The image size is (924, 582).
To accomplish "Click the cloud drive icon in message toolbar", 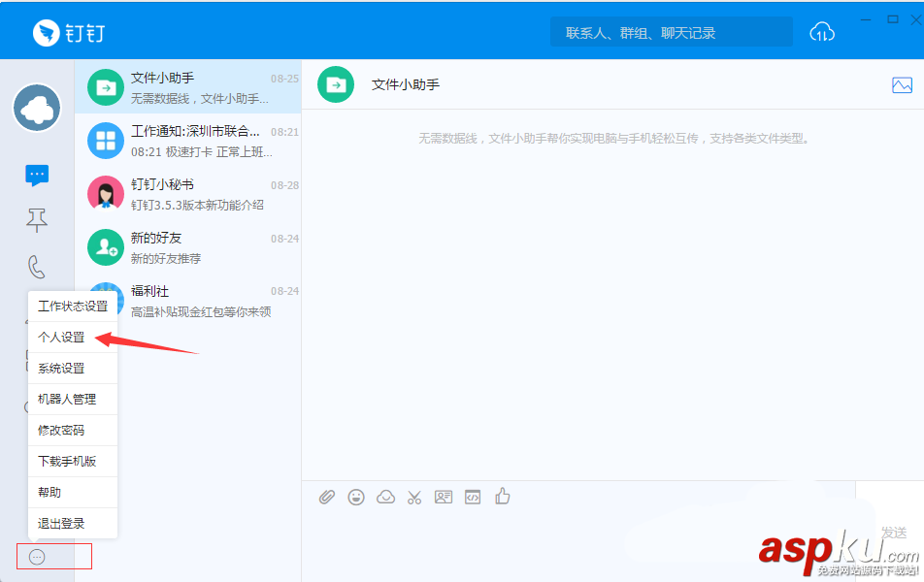I will 385,498.
